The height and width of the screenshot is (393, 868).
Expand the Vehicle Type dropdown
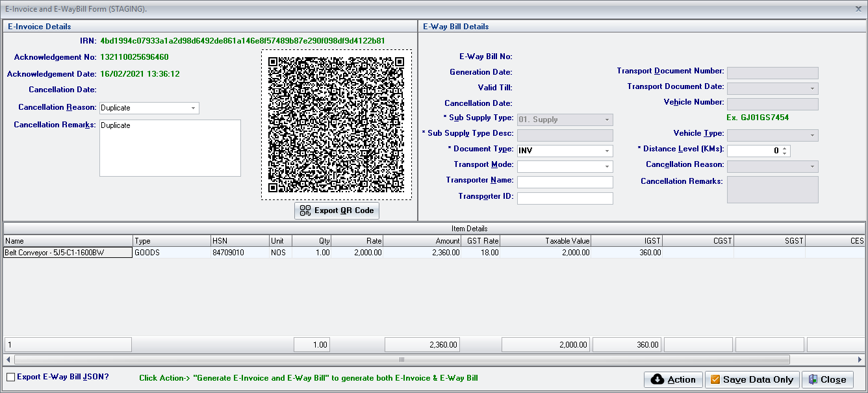(812, 135)
